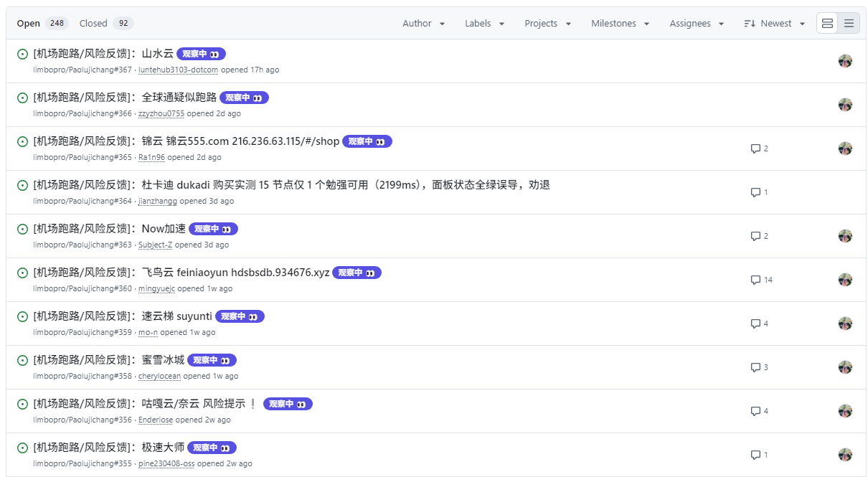Click assignee avatar on Now加速 row

click(845, 236)
